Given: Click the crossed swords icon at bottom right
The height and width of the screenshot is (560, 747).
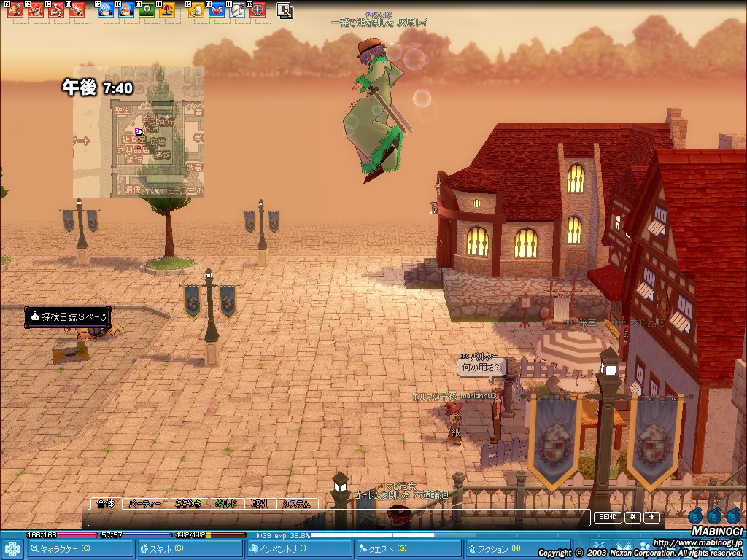Looking at the screenshot, I should tap(600, 547).
